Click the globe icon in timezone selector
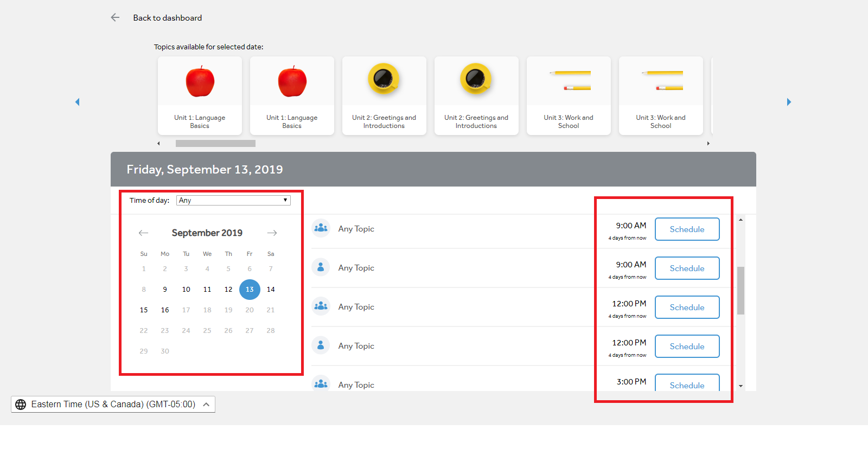This screenshot has width=868, height=449. click(21, 405)
